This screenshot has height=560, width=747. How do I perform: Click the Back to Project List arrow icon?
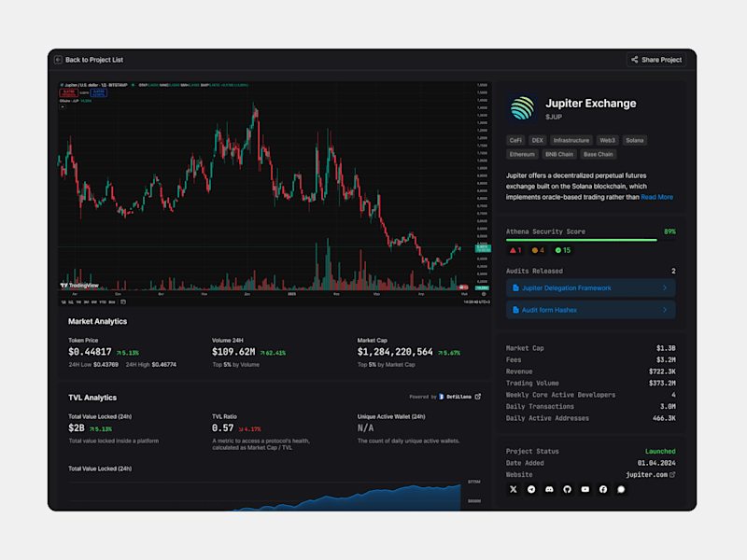pos(58,60)
